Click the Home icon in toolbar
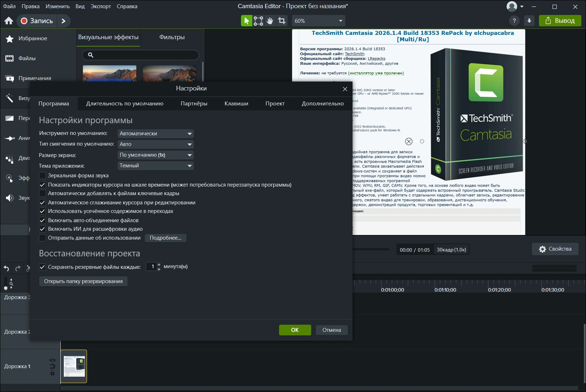Image resolution: width=586 pixels, height=392 pixels. click(9, 21)
